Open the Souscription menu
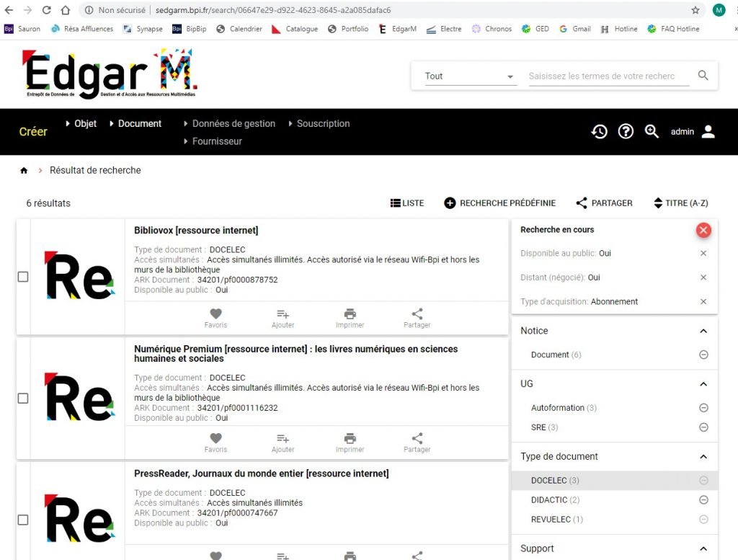 pos(319,123)
